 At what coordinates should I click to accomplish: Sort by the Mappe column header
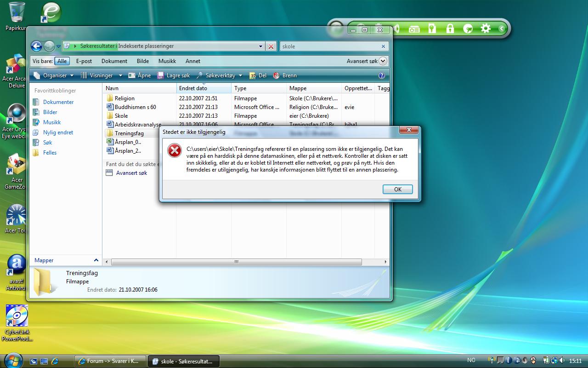[x=314, y=88]
